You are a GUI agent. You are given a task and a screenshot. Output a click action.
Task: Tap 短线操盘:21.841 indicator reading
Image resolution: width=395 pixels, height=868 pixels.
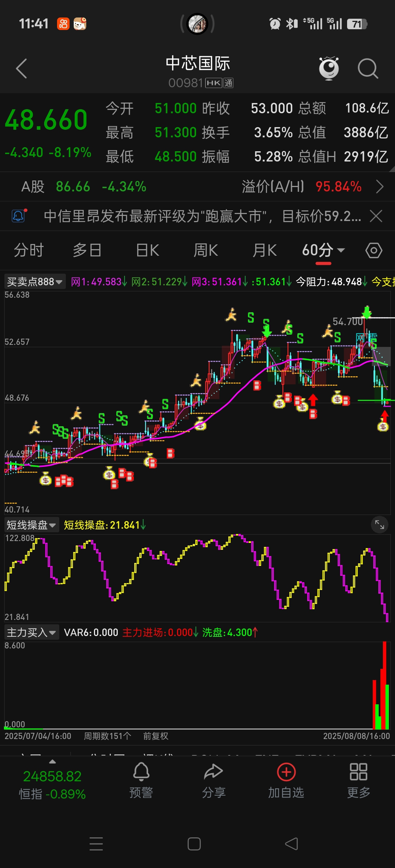click(105, 525)
